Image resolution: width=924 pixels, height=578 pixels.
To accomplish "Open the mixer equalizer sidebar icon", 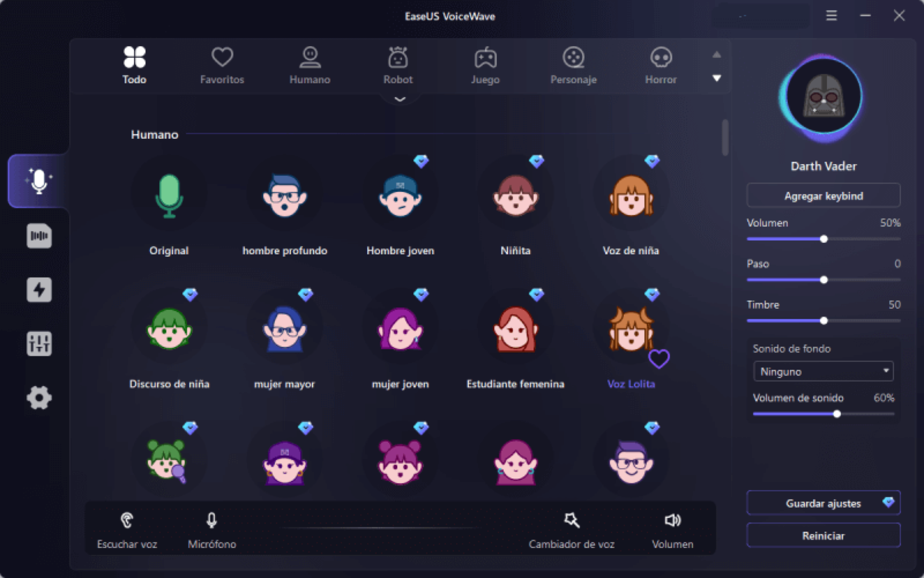I will [39, 343].
